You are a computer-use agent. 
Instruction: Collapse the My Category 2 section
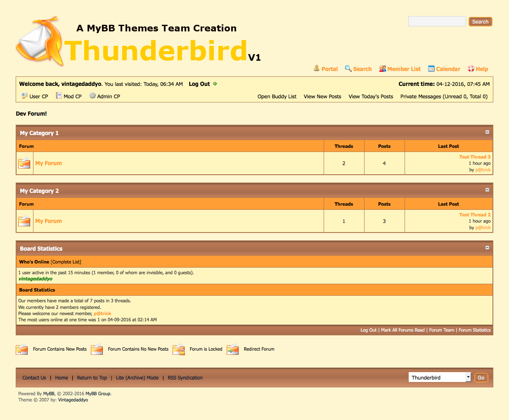tap(487, 190)
